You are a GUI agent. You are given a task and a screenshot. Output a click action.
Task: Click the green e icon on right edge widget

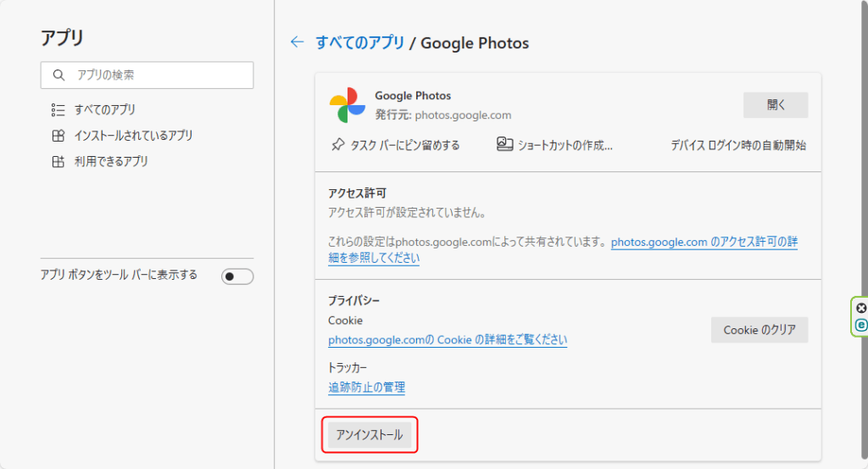pos(861,325)
